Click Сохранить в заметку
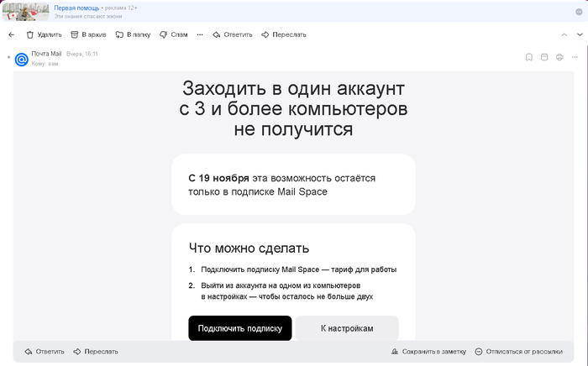 [x=428, y=352]
